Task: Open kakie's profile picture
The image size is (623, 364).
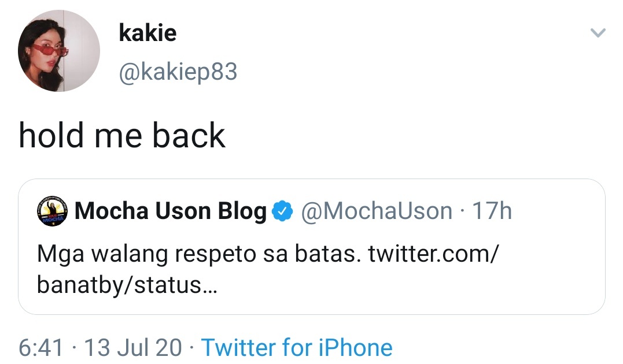Action: [x=59, y=51]
